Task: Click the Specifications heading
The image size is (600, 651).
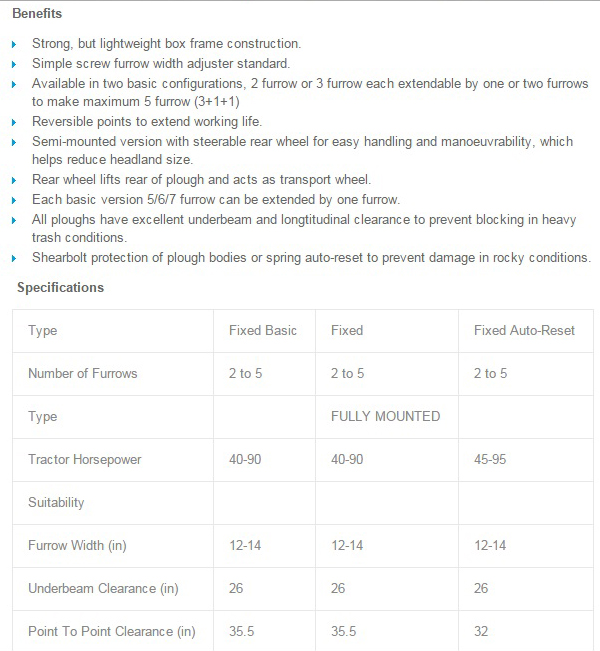Action: tap(60, 288)
